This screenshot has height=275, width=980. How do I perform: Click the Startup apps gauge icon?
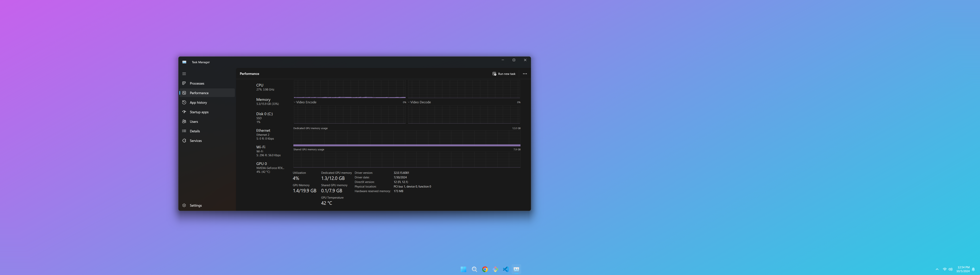[184, 112]
